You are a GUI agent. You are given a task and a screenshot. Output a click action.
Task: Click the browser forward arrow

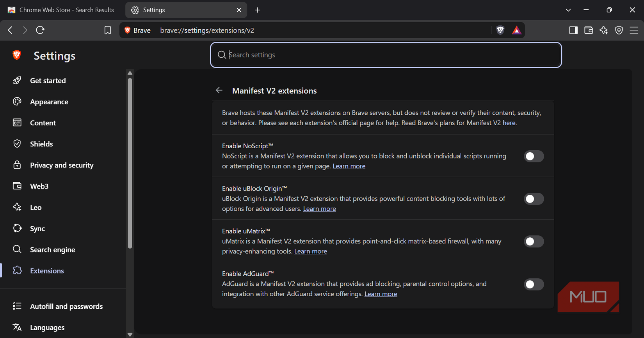pyautogui.click(x=25, y=30)
